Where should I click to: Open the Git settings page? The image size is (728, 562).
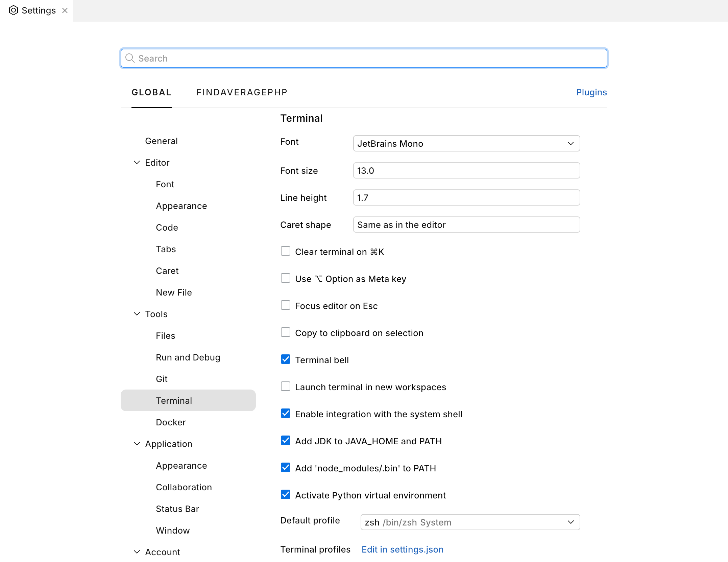click(162, 379)
